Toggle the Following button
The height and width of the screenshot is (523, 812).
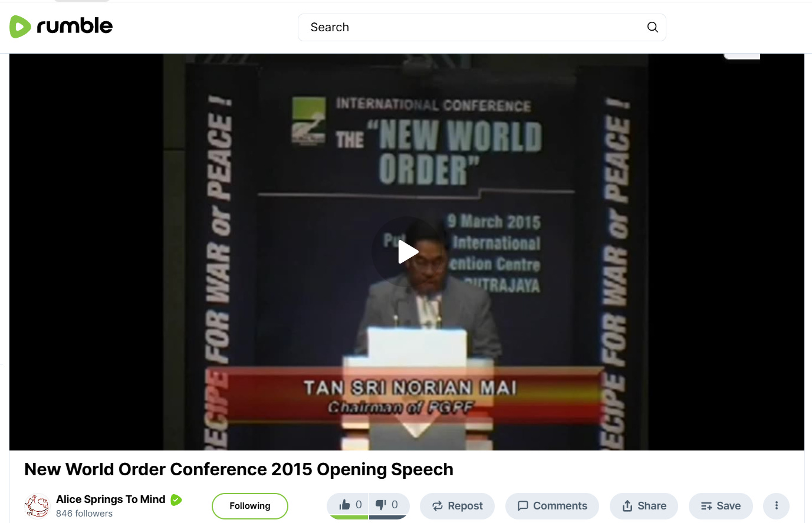coord(250,506)
